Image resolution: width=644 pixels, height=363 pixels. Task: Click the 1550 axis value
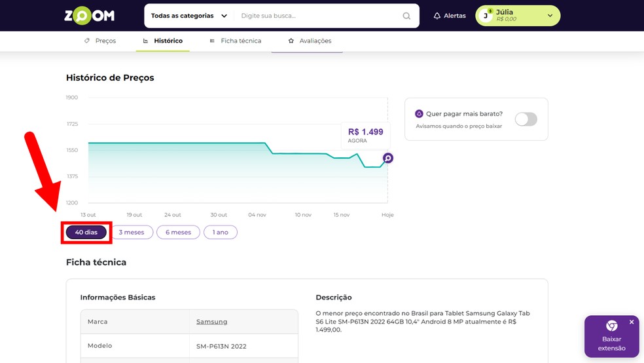point(72,150)
